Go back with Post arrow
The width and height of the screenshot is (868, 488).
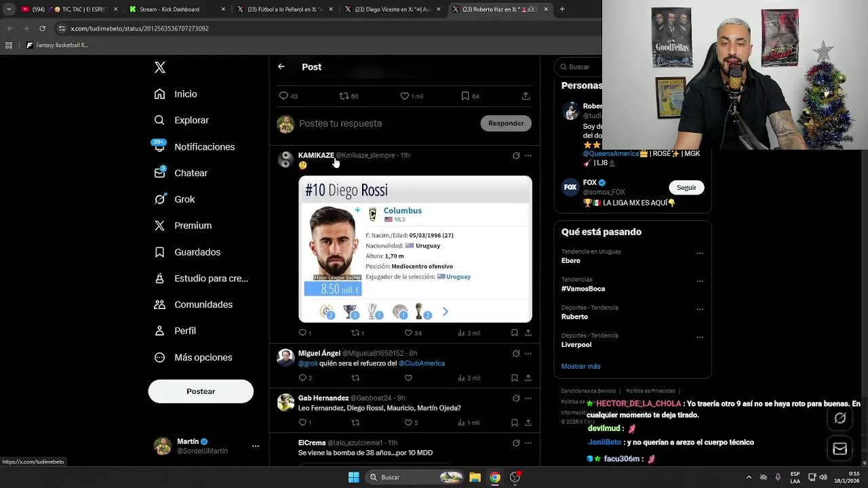(x=281, y=66)
